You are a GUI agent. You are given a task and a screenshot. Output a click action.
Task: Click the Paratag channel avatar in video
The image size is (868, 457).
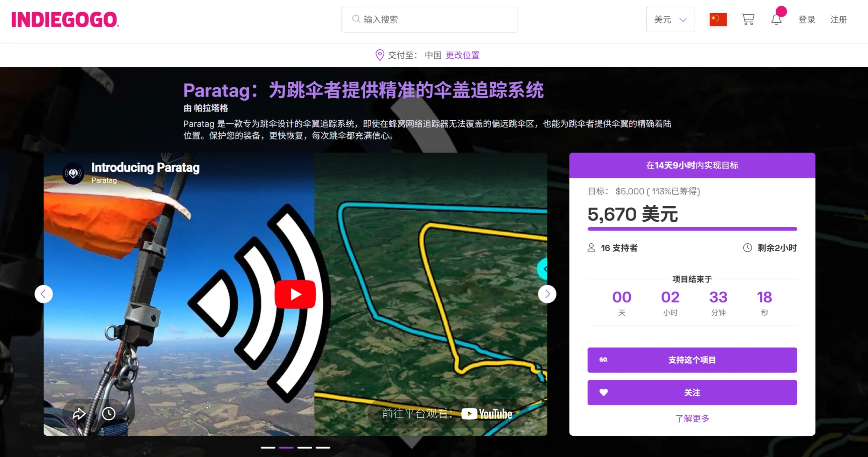[x=73, y=173]
